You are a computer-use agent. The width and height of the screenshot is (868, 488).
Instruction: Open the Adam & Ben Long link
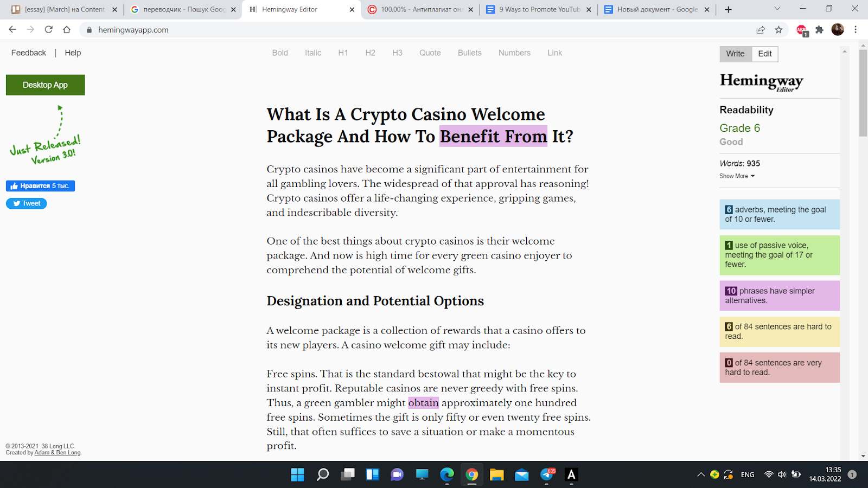tap(58, 453)
